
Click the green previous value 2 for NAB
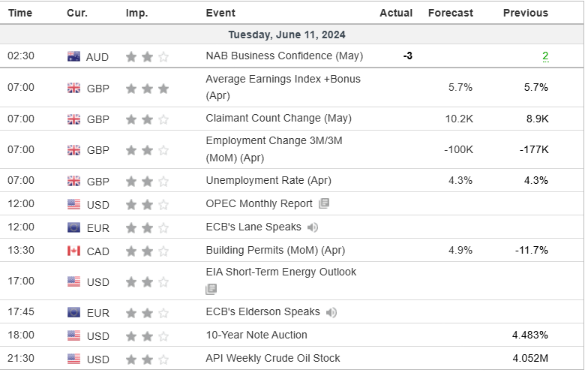click(x=545, y=56)
